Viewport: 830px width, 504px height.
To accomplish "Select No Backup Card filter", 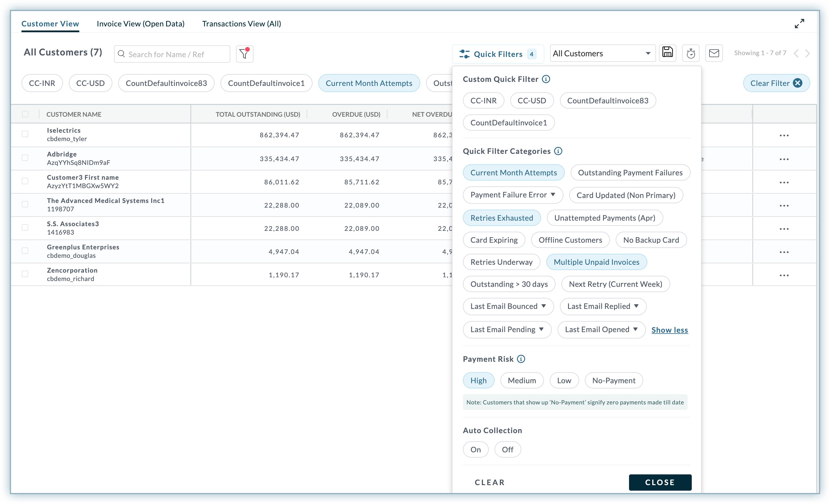I will point(651,240).
